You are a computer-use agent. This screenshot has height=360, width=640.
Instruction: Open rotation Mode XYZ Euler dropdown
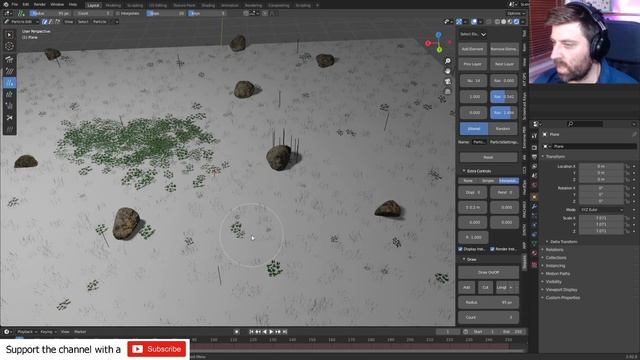pyautogui.click(x=602, y=210)
